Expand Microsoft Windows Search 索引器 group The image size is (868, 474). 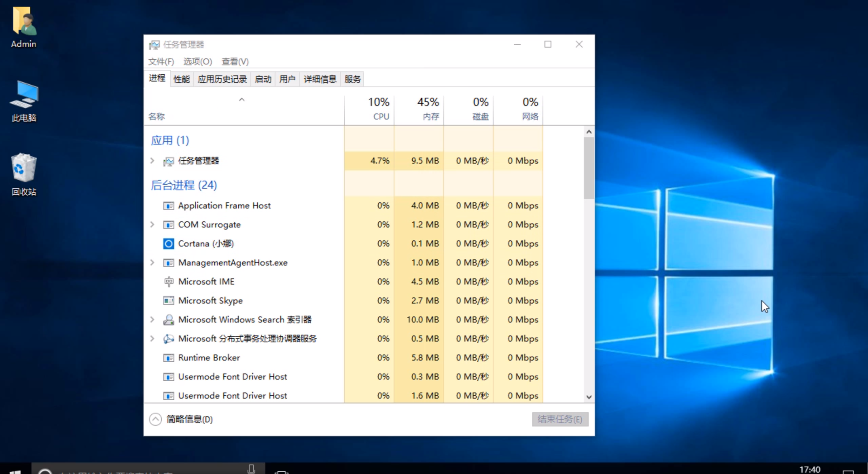(x=152, y=320)
